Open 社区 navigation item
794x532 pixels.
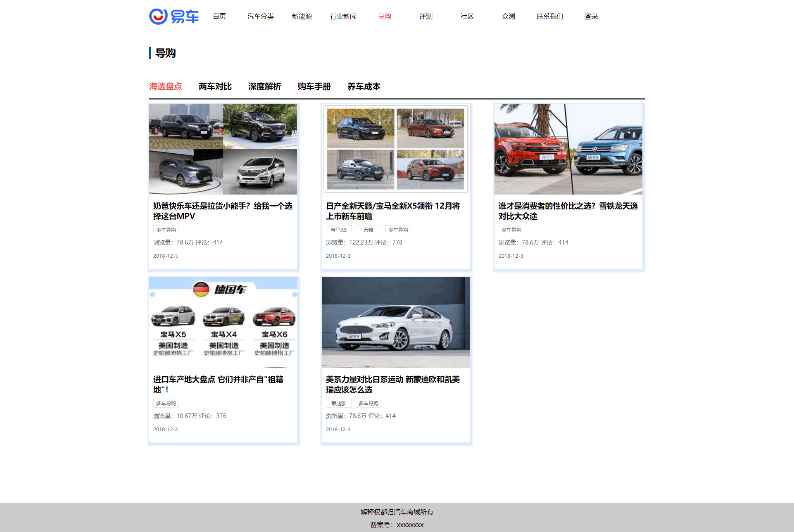pos(467,17)
